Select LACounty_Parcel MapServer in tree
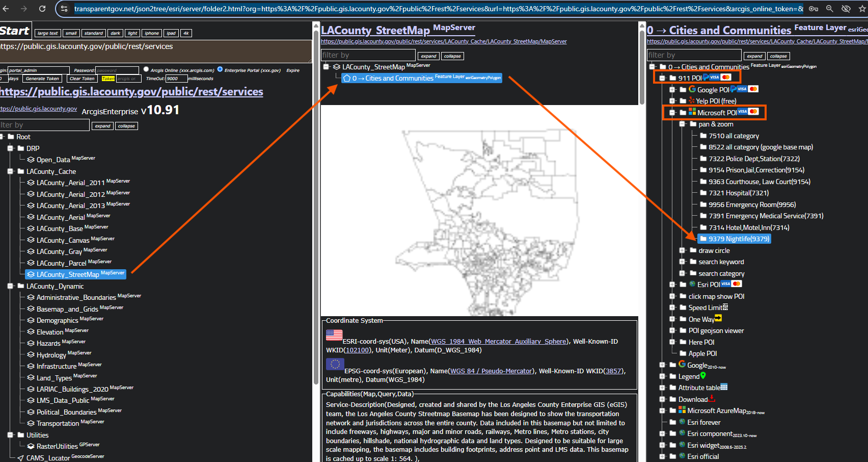The image size is (868, 462). (61, 263)
